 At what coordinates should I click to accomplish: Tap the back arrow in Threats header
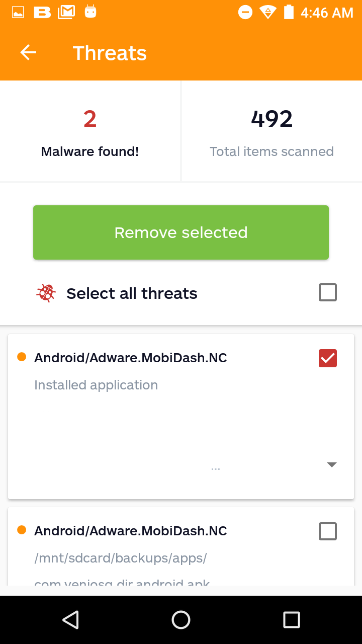28,53
